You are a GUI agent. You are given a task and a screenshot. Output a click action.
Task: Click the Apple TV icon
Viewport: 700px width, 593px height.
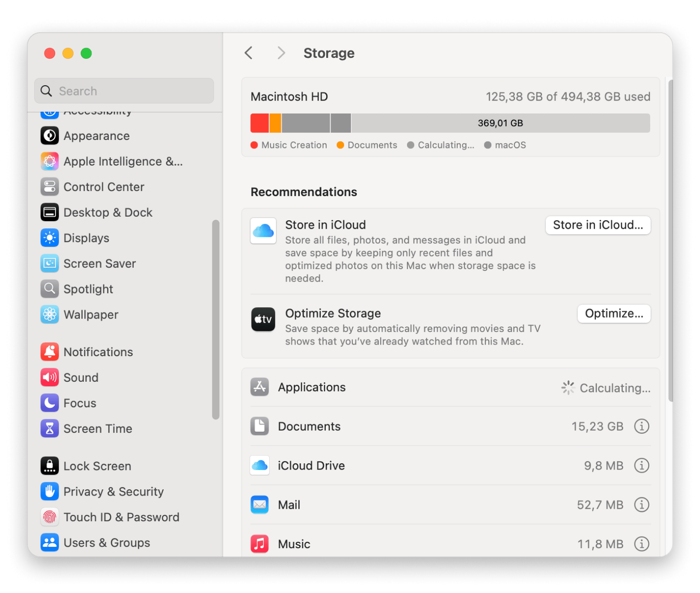pos(263,319)
